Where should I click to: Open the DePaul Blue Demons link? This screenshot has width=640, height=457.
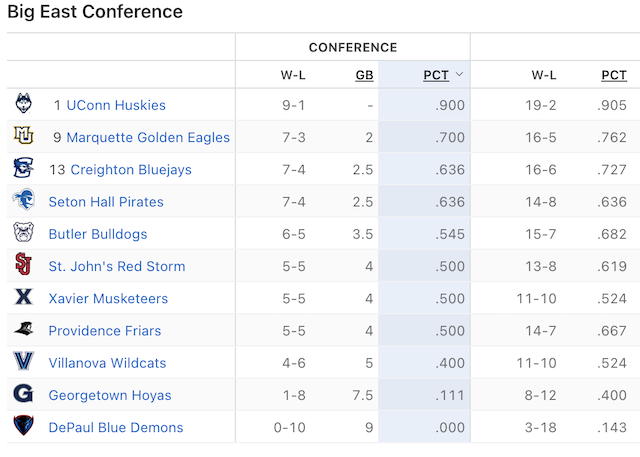pos(116,428)
